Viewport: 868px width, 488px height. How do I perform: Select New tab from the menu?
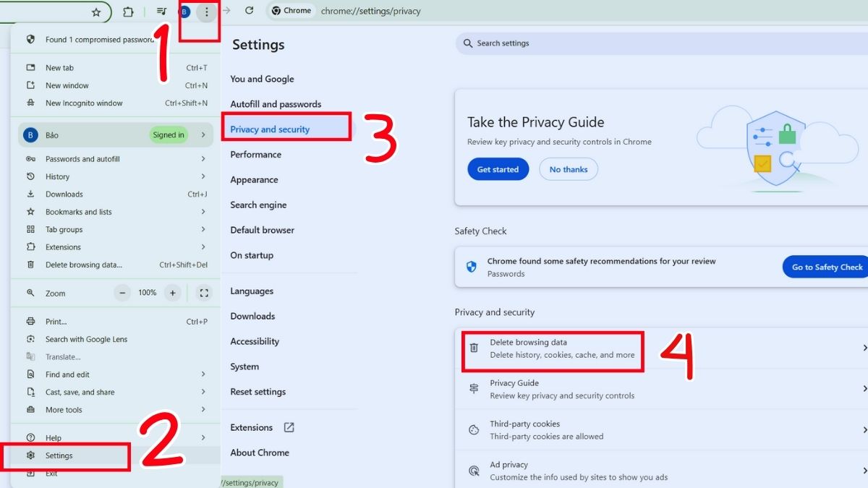[x=116, y=68]
